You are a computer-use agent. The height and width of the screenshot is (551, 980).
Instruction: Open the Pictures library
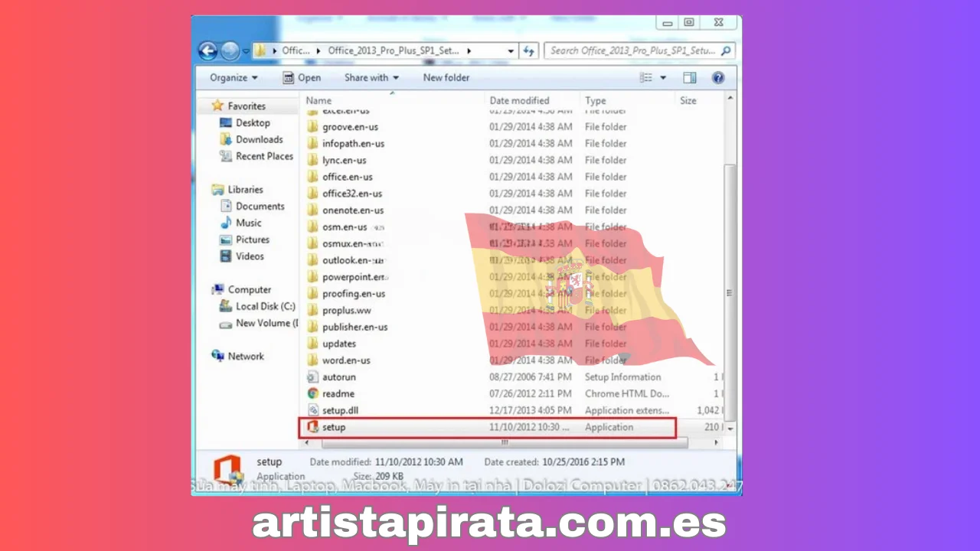click(252, 240)
